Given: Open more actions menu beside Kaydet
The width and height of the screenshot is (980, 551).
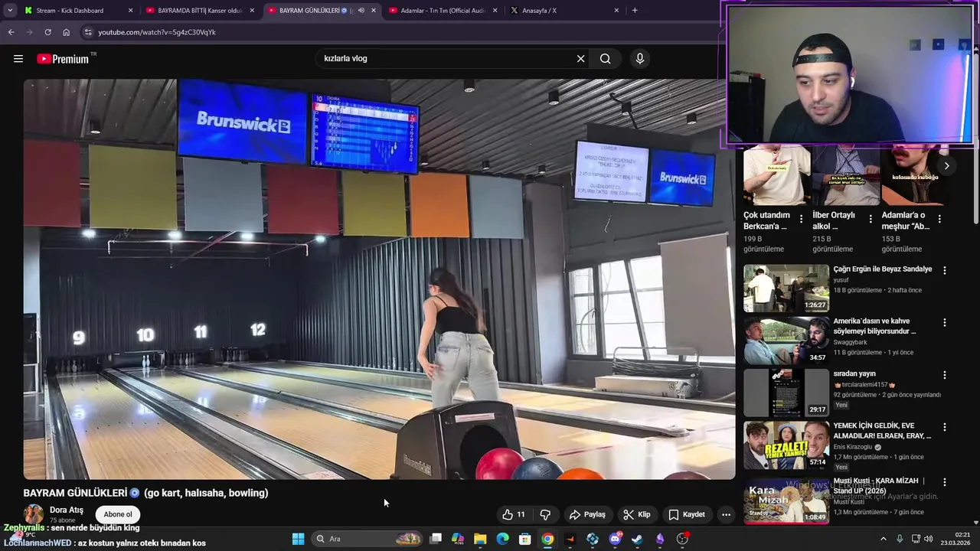Looking at the screenshot, I should pyautogui.click(x=726, y=514).
